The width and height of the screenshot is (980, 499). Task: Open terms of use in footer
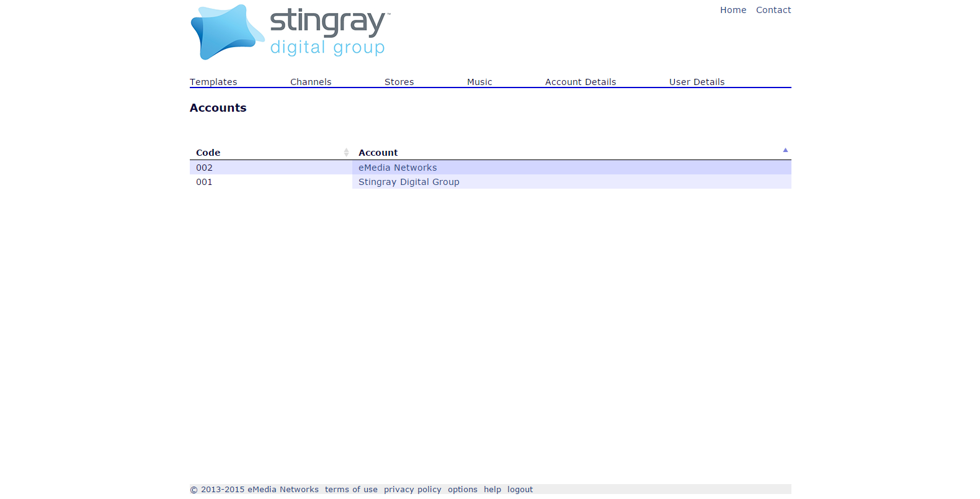tap(351, 490)
